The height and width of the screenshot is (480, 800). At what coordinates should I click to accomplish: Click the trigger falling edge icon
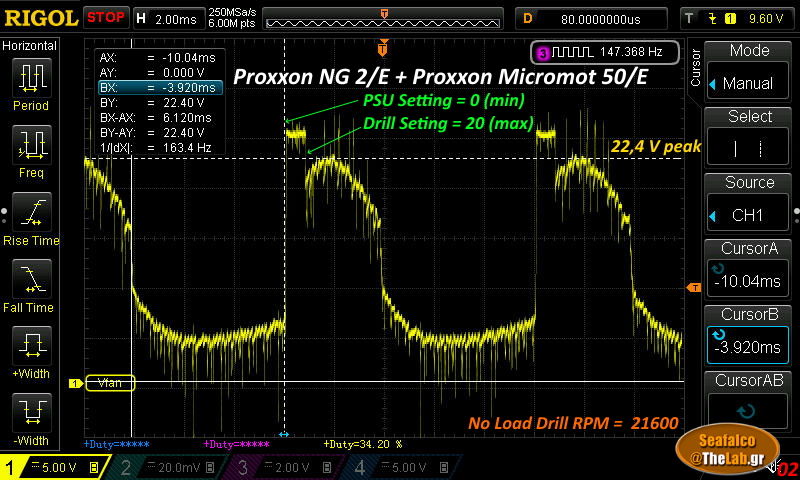(712, 19)
